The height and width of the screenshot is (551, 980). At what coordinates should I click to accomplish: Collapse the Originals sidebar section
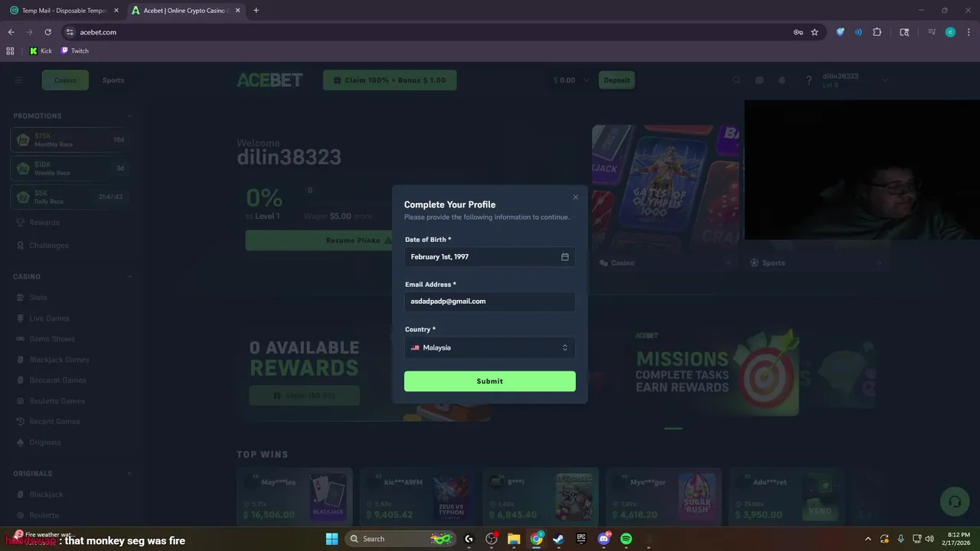[129, 474]
